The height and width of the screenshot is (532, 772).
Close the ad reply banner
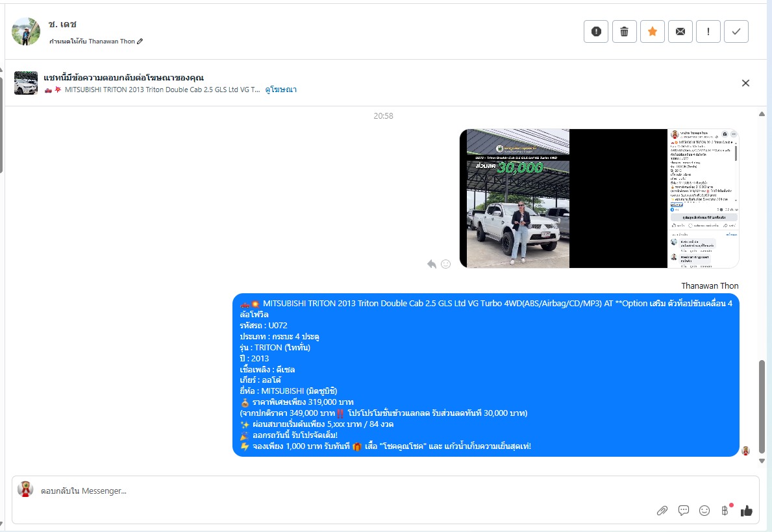coord(745,83)
